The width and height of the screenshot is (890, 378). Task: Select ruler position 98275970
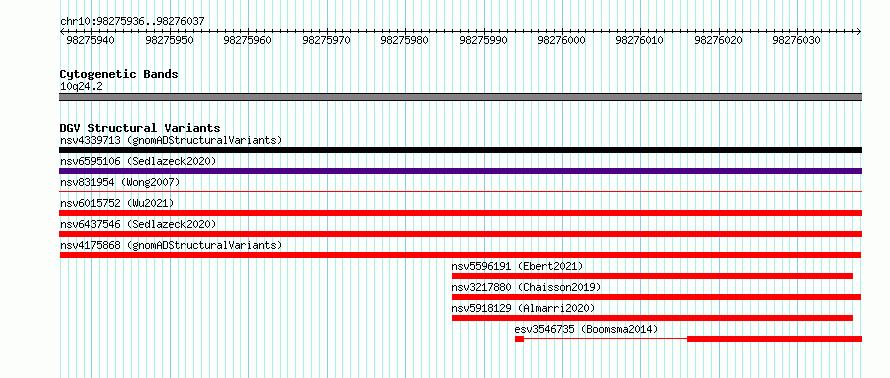[x=326, y=40]
